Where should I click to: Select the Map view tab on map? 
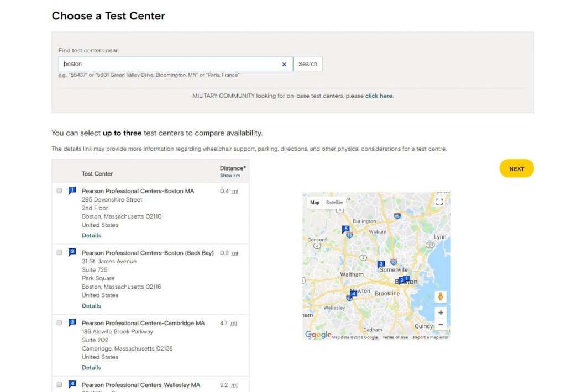[x=315, y=202]
